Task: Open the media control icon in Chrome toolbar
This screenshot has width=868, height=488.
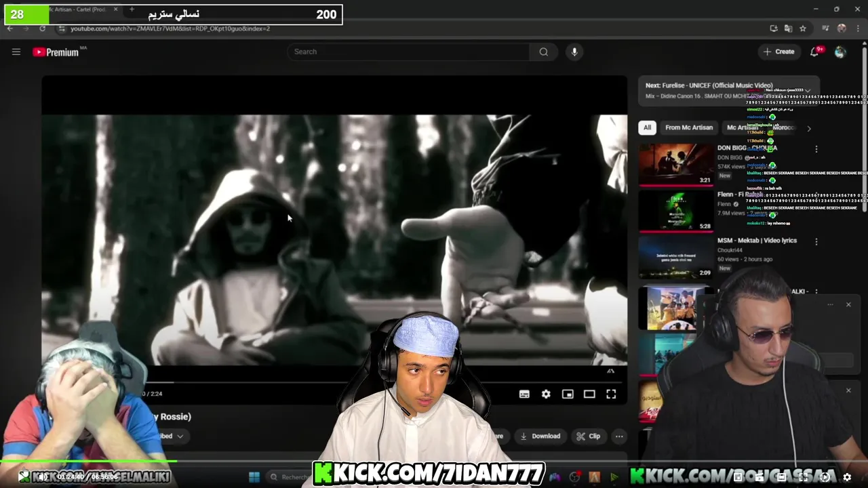Action: (825, 28)
